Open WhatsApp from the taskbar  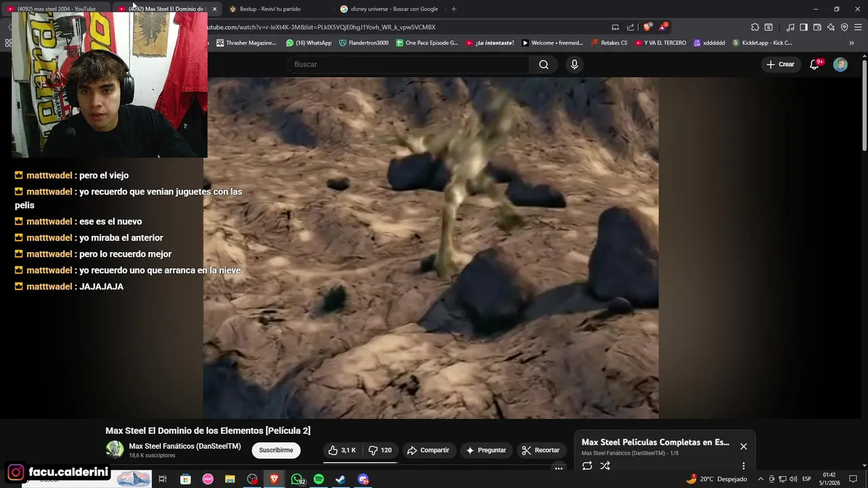click(297, 479)
